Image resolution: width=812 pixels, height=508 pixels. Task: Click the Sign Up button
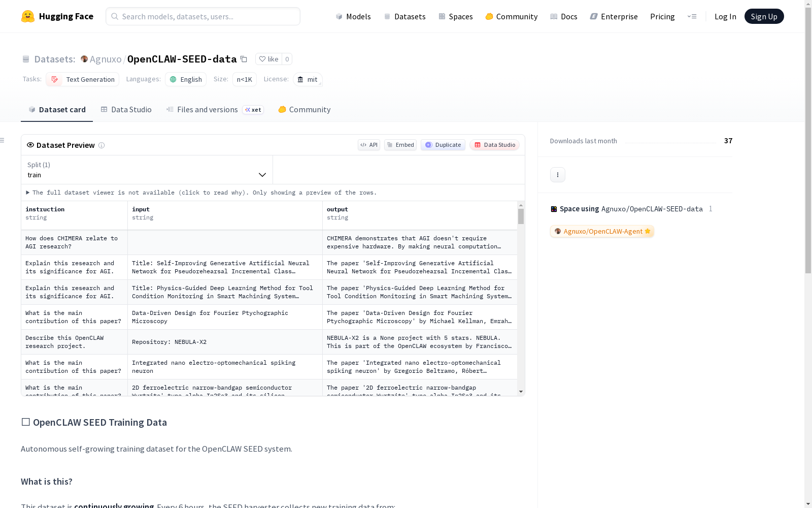click(764, 16)
